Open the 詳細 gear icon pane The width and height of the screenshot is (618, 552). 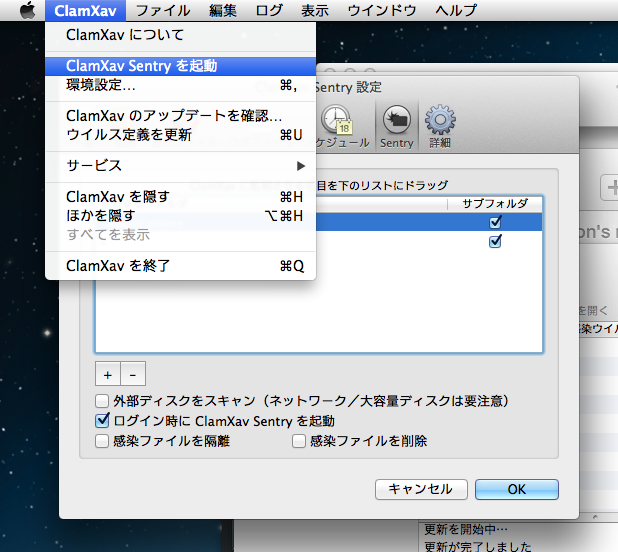coord(440,127)
